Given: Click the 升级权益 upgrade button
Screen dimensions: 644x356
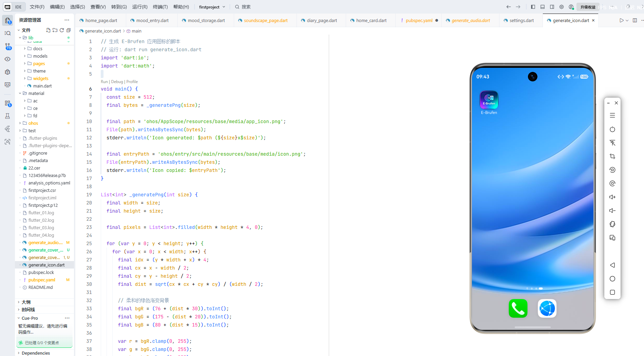Looking at the screenshot, I should (588, 7).
